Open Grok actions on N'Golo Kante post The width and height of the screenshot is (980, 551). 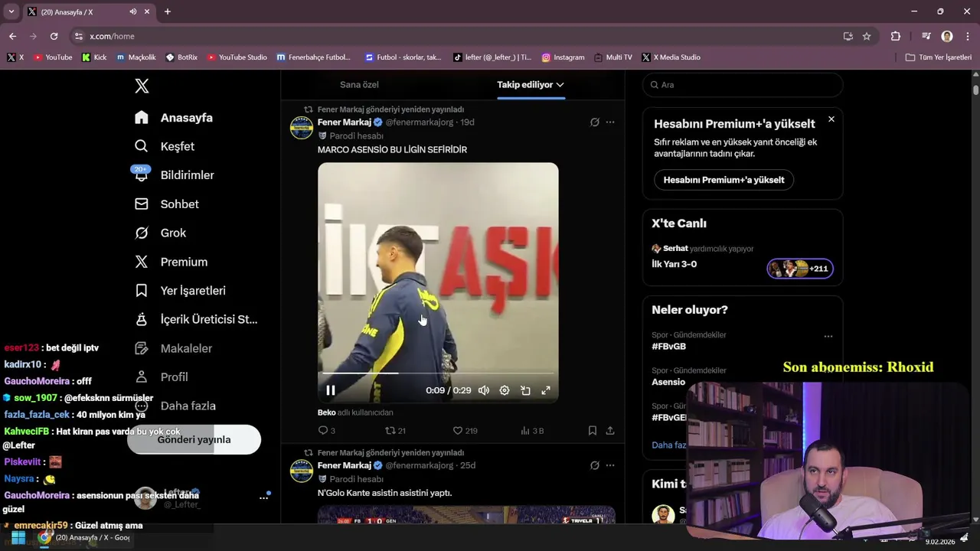594,465
